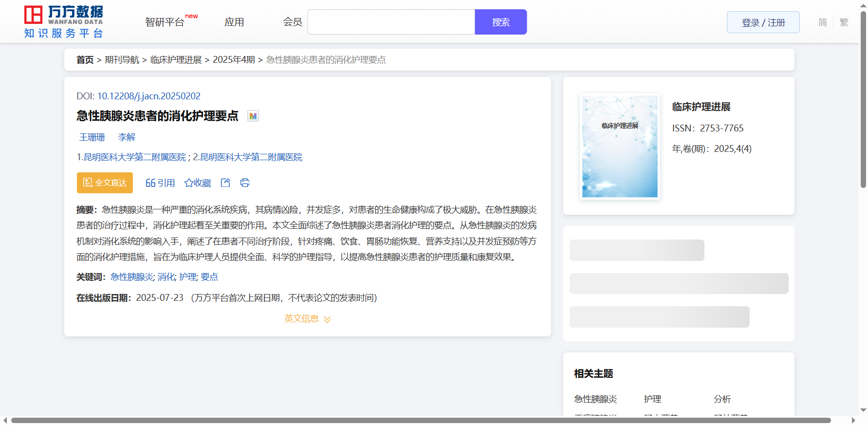Click the horizontal scrollbar right arrow
Screen dimensions: 868x425
pos(853,420)
